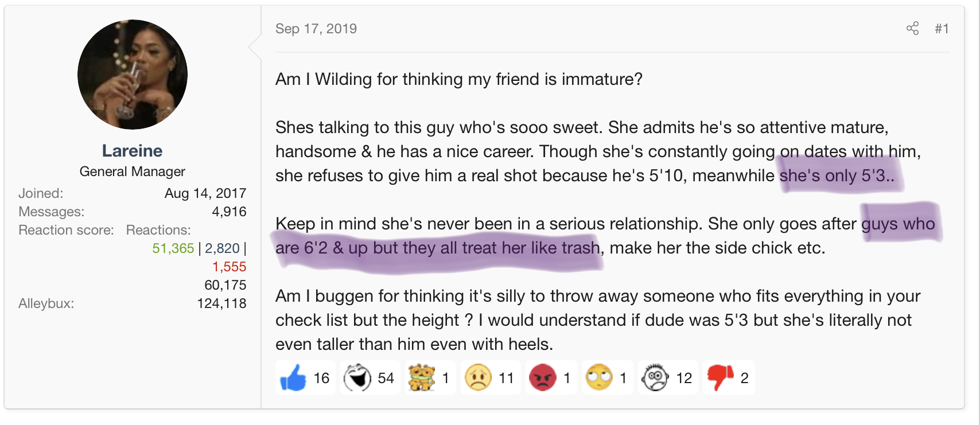Click the blue thumbs-up reaction icon
Viewport: 980px width, 425px height.
click(x=293, y=378)
